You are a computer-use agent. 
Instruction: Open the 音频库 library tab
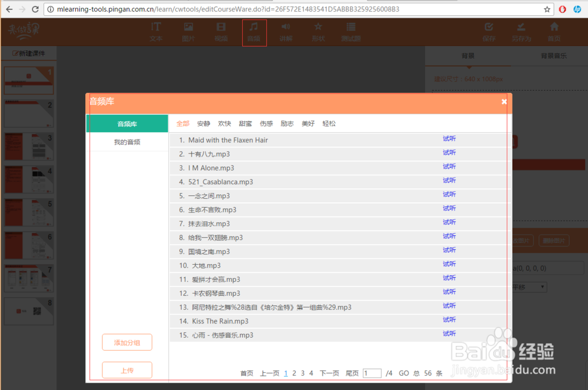point(127,124)
